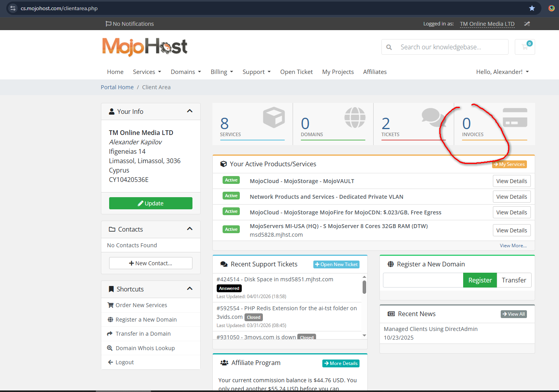Open Affiliates from the navigation bar
The height and width of the screenshot is (392, 559).
point(375,72)
